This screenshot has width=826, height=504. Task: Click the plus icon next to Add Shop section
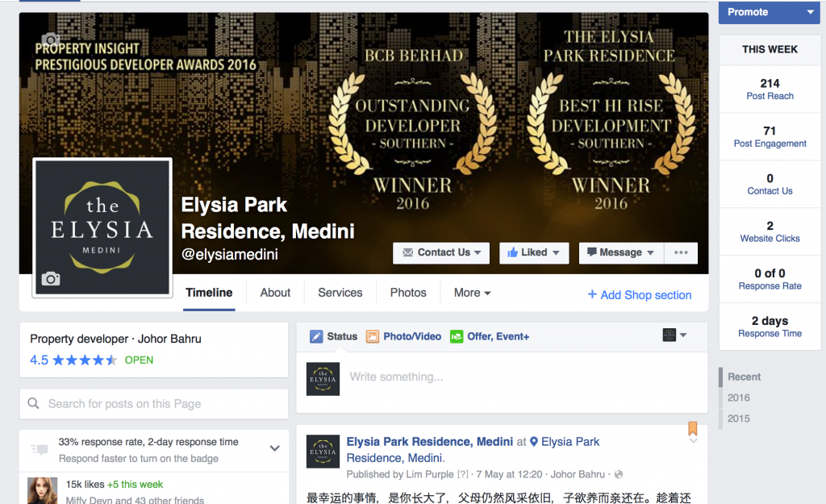point(592,294)
